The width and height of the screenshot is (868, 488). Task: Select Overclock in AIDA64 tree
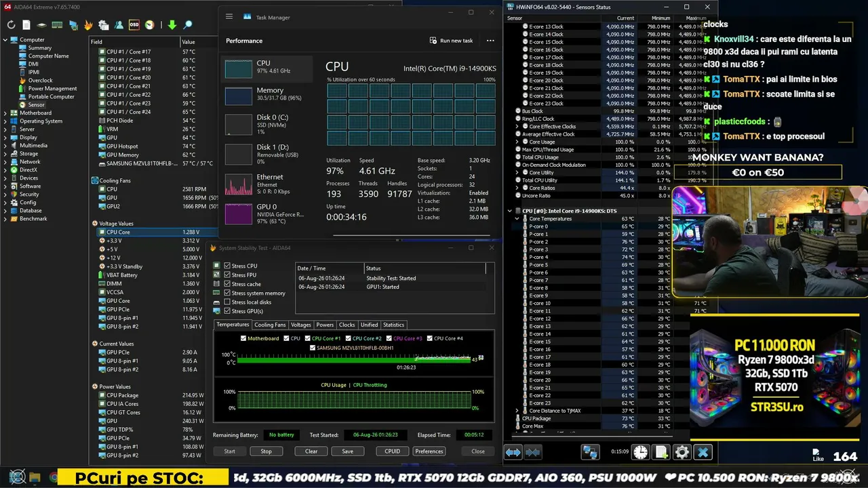[x=40, y=81]
